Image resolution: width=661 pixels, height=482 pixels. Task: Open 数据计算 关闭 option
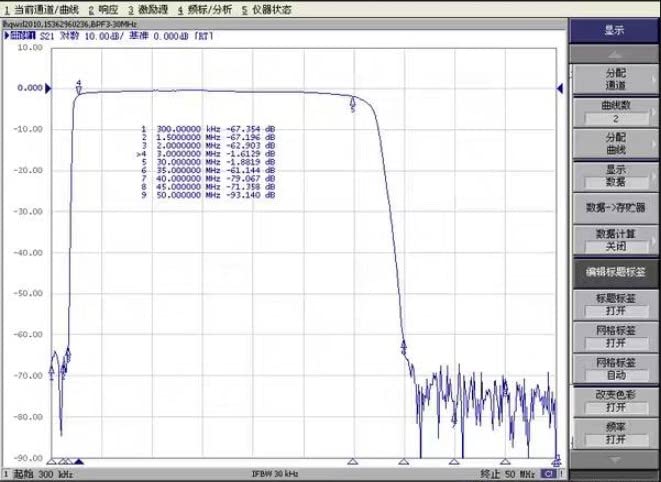(615, 240)
